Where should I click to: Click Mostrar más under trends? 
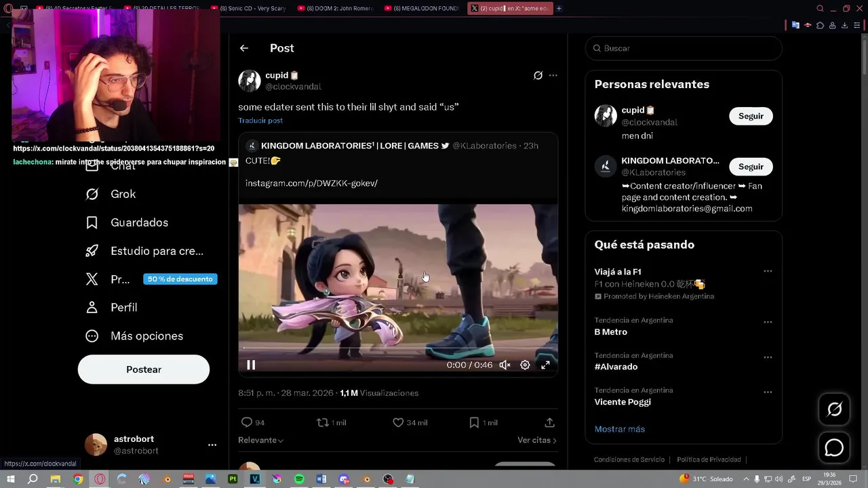coord(620,429)
